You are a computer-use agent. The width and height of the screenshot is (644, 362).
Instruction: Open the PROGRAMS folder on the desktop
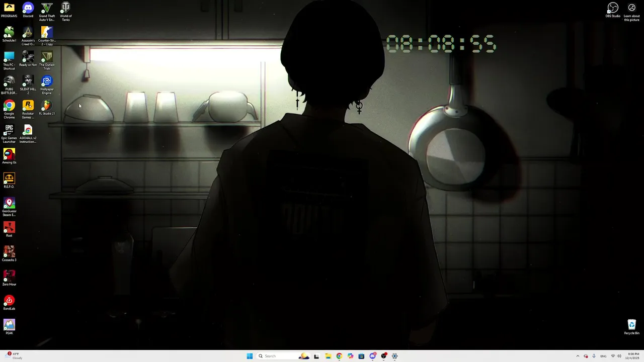pyautogui.click(x=9, y=10)
